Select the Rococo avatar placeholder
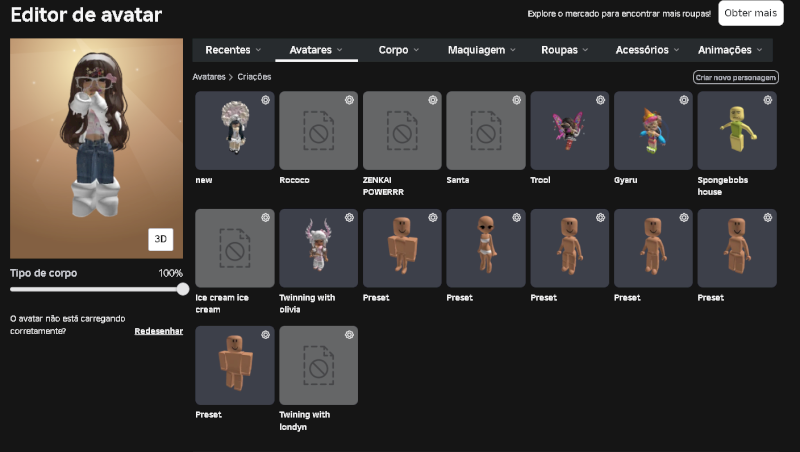The width and height of the screenshot is (800, 452). (x=318, y=131)
